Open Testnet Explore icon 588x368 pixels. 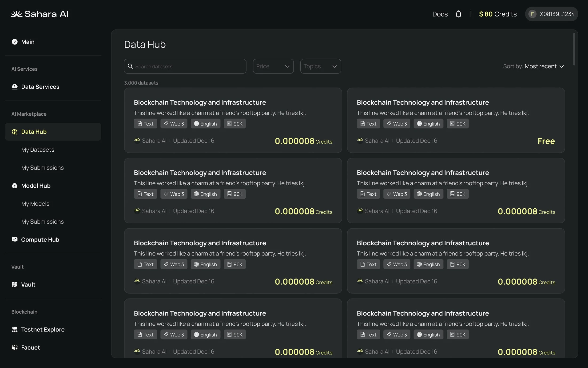pyautogui.click(x=15, y=330)
